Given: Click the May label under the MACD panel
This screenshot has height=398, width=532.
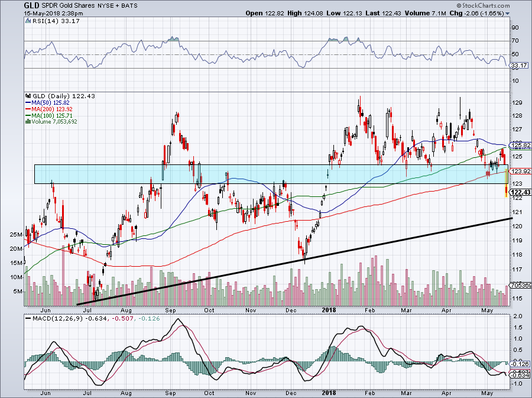Looking at the screenshot, I should tap(487, 393).
